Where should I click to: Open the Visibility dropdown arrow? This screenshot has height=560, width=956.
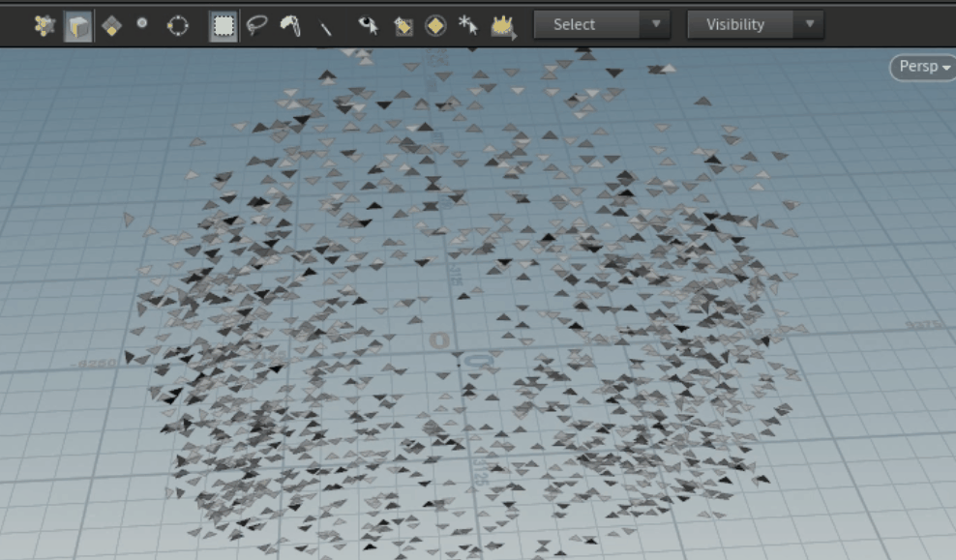click(x=810, y=24)
